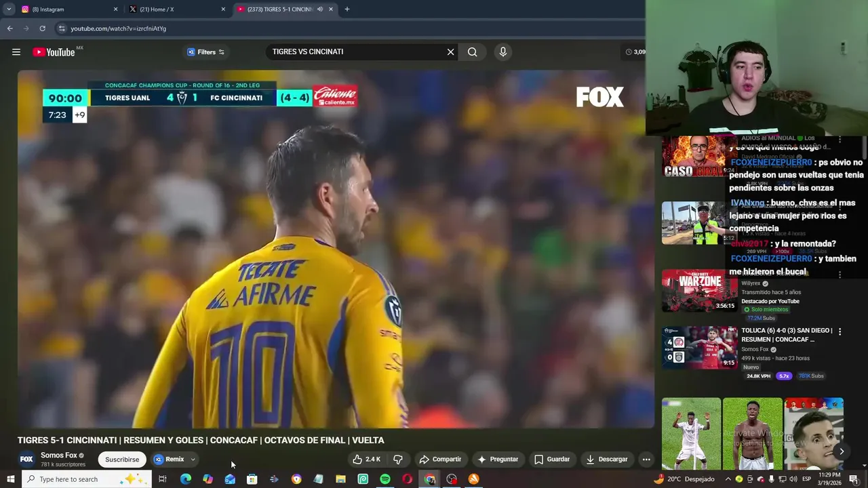Open Task View on taskbar
The image size is (868, 488).
click(163, 479)
